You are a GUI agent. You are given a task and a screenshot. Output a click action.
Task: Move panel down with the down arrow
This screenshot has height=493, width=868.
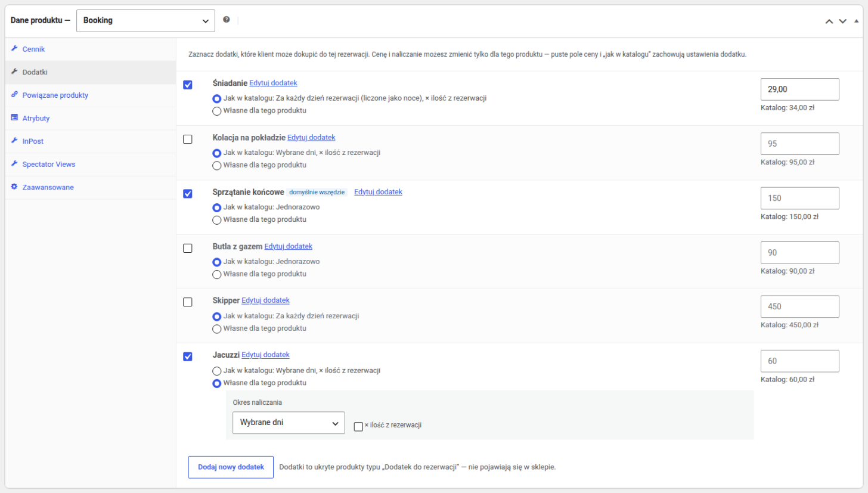pyautogui.click(x=842, y=21)
